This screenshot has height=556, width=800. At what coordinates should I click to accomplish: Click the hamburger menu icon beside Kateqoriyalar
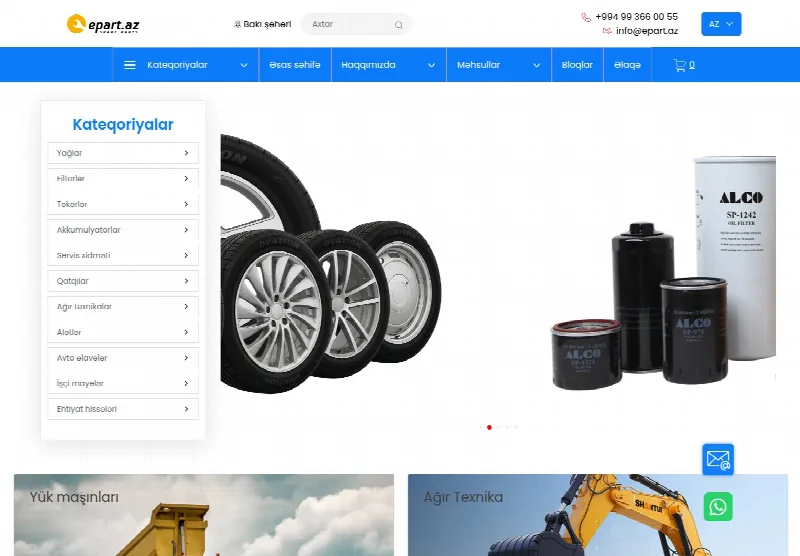click(x=130, y=65)
